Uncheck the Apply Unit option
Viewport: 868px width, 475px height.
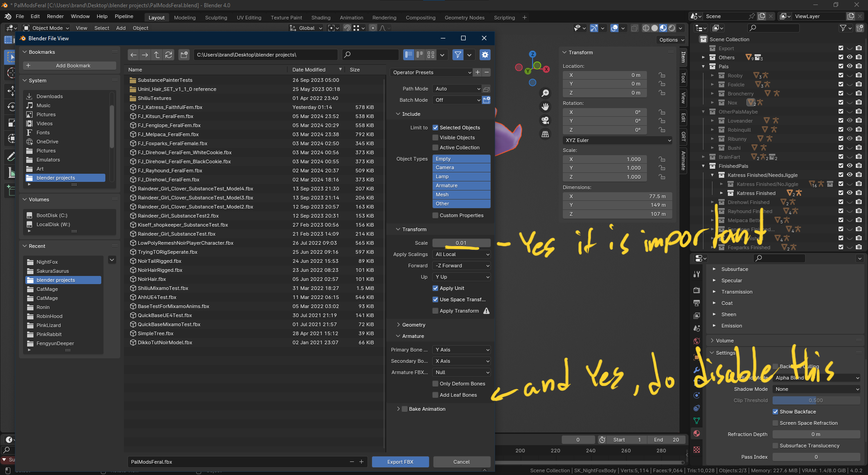point(435,288)
